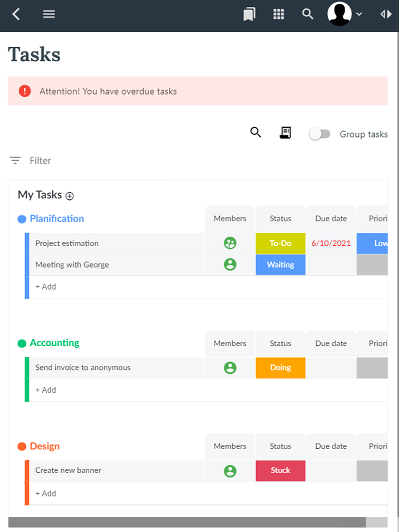Viewport: 399px width, 532px height.
Task: Click the filter lines icon
Action: click(15, 160)
